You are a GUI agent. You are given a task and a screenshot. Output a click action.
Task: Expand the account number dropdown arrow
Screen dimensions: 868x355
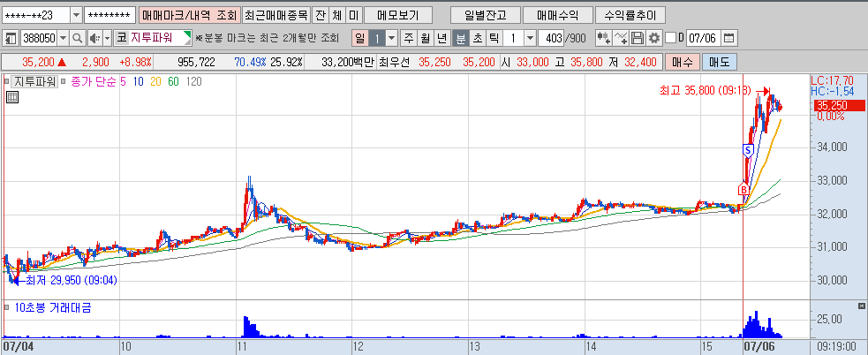coord(77,15)
